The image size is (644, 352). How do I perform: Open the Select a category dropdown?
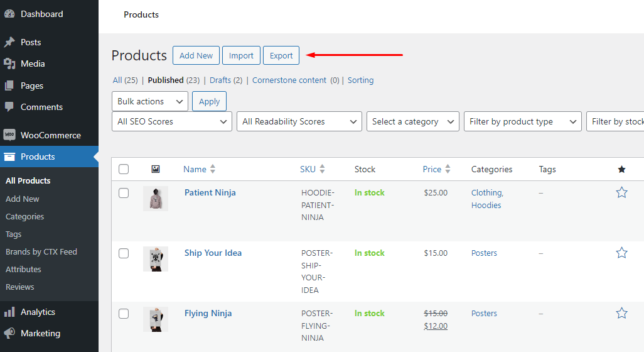pos(412,121)
